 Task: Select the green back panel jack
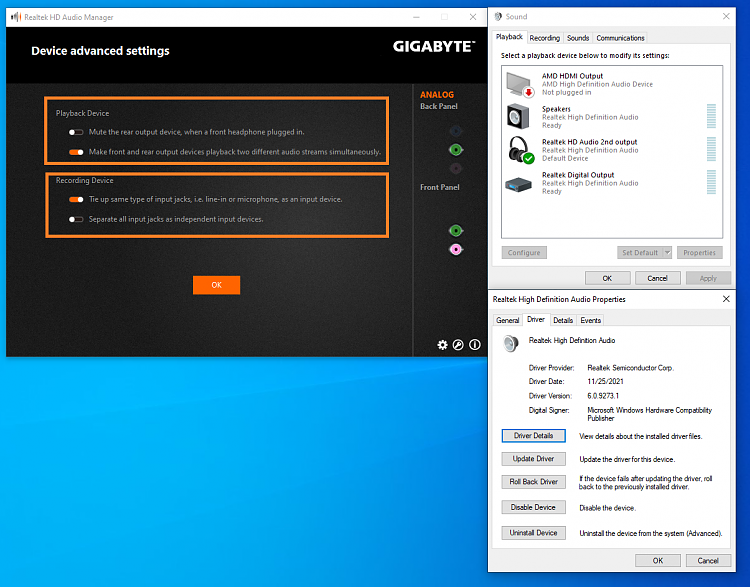[x=456, y=150]
